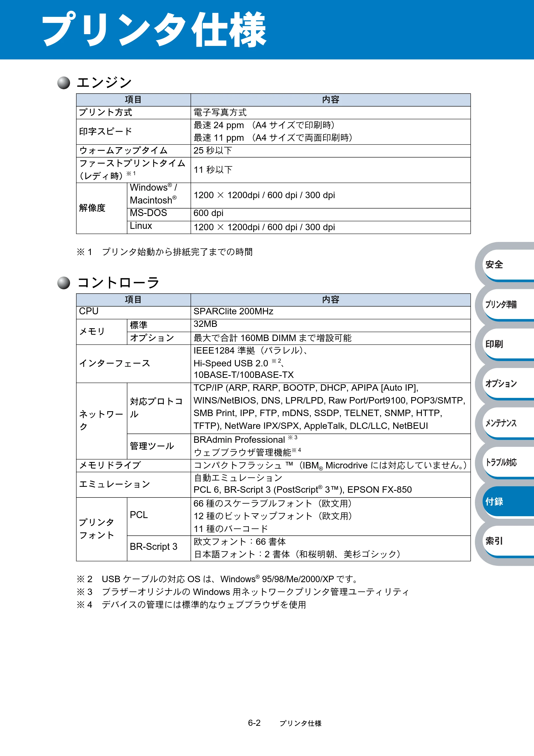Select the 電子写真方式 cell

(220, 113)
